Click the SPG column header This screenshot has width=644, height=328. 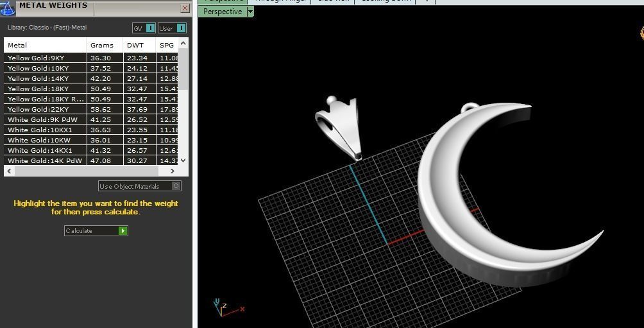[167, 45]
